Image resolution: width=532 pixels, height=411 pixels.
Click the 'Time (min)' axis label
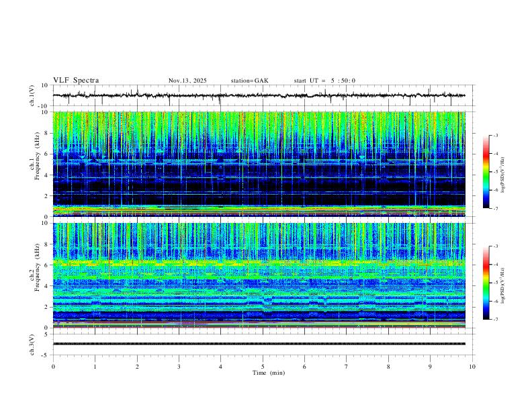click(269, 373)
